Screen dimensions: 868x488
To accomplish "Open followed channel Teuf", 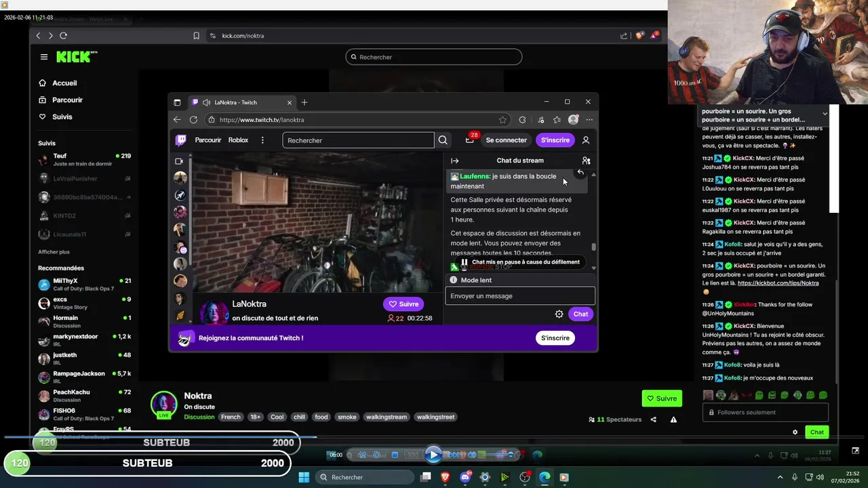I will pos(85,159).
